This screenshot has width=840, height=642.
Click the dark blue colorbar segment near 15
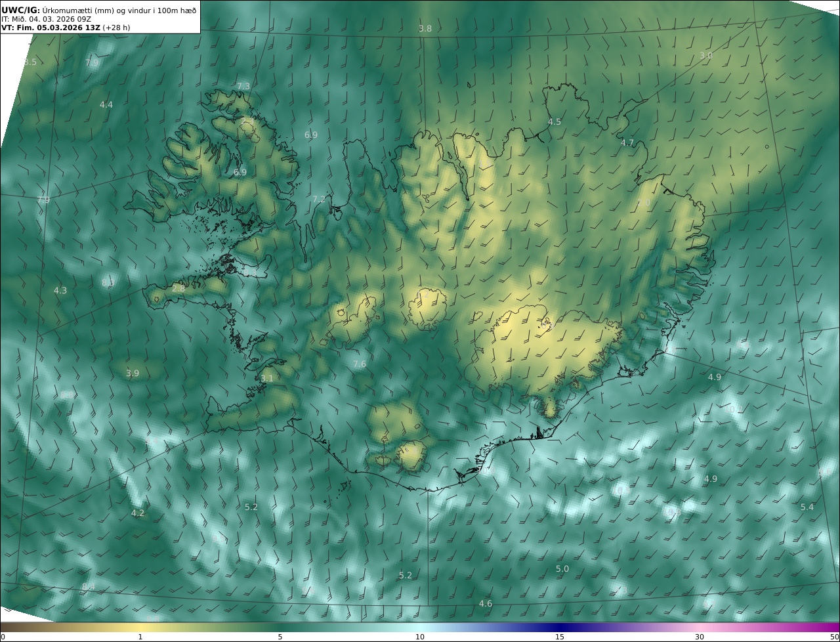click(560, 627)
